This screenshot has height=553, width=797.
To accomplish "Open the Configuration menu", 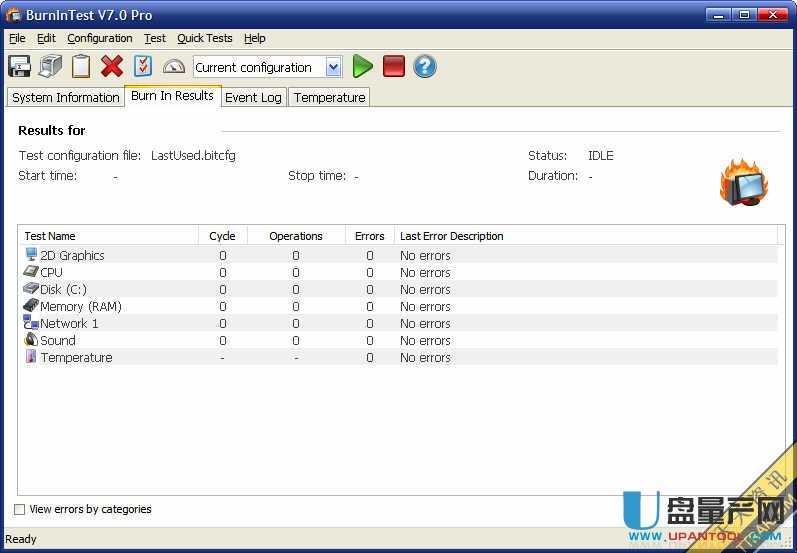I will [99, 38].
